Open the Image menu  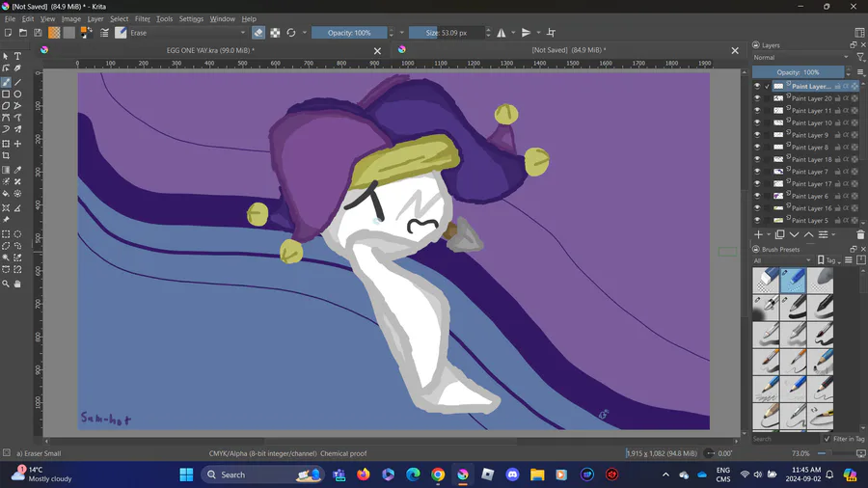click(70, 19)
